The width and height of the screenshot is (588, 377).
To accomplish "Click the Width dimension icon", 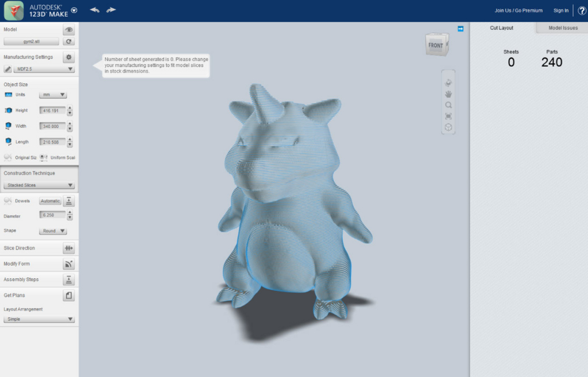I will 8,126.
